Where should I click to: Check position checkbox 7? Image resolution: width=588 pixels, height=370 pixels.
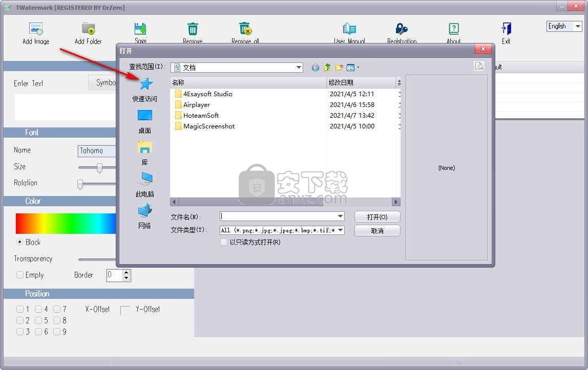pos(57,309)
